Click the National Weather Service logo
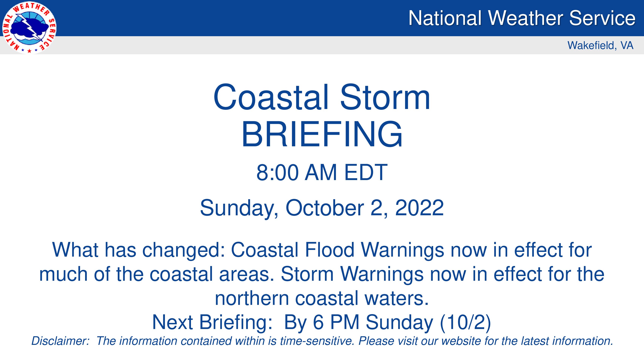 click(x=29, y=28)
